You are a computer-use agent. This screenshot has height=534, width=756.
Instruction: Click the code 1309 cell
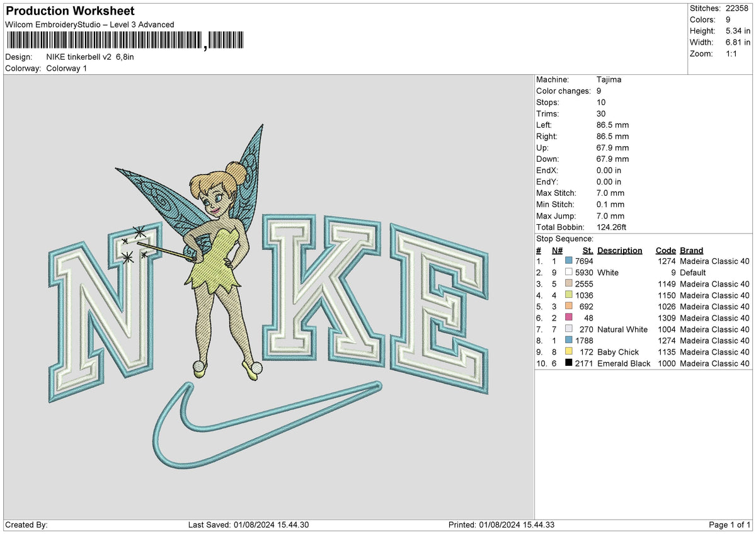pos(666,318)
